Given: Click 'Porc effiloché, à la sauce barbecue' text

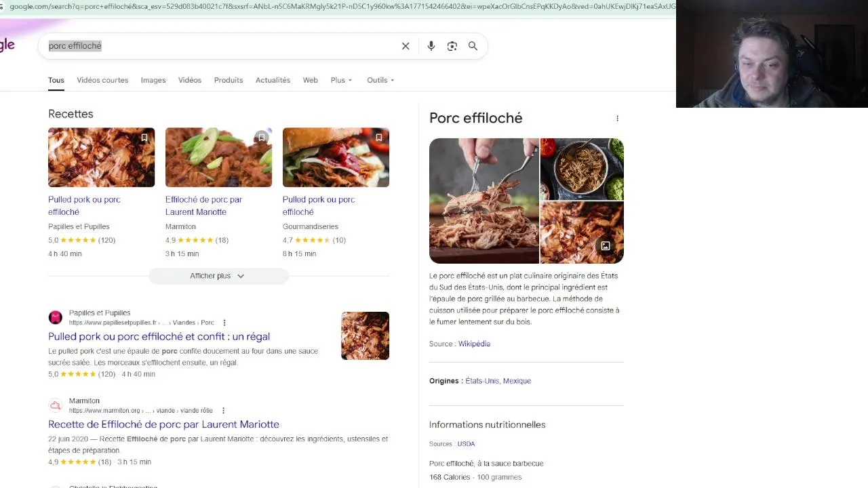Looking at the screenshot, I should pyautogui.click(x=486, y=464).
